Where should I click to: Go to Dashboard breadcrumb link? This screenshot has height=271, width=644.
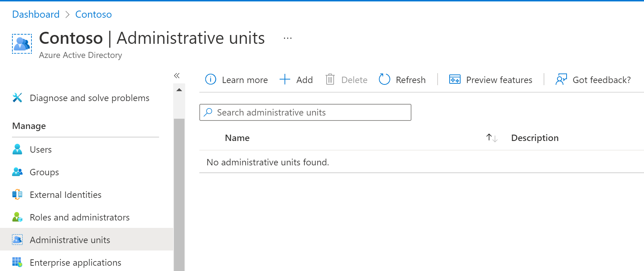coord(36,14)
